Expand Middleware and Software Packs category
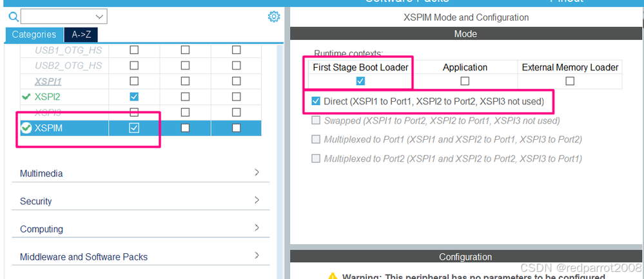Image resolution: width=644 pixels, height=279 pixels. (x=141, y=257)
